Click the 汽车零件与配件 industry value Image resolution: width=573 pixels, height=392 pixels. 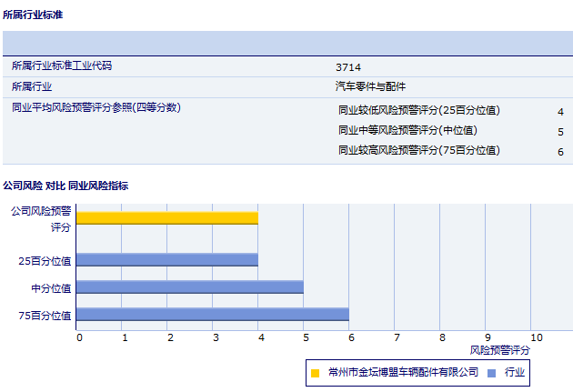click(x=370, y=86)
